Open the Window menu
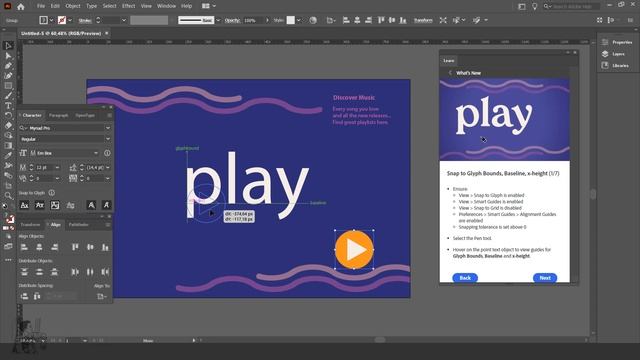The height and width of the screenshot is (360, 640). (x=167, y=6)
